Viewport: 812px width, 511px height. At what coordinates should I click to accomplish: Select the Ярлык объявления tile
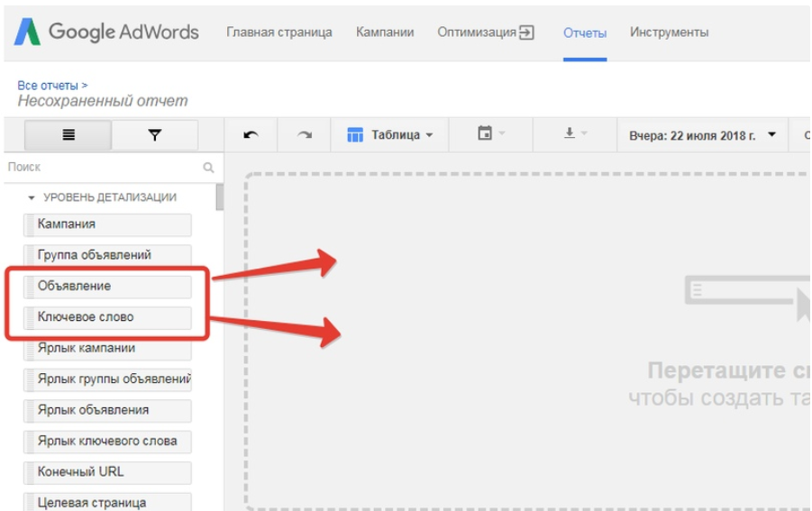108,411
